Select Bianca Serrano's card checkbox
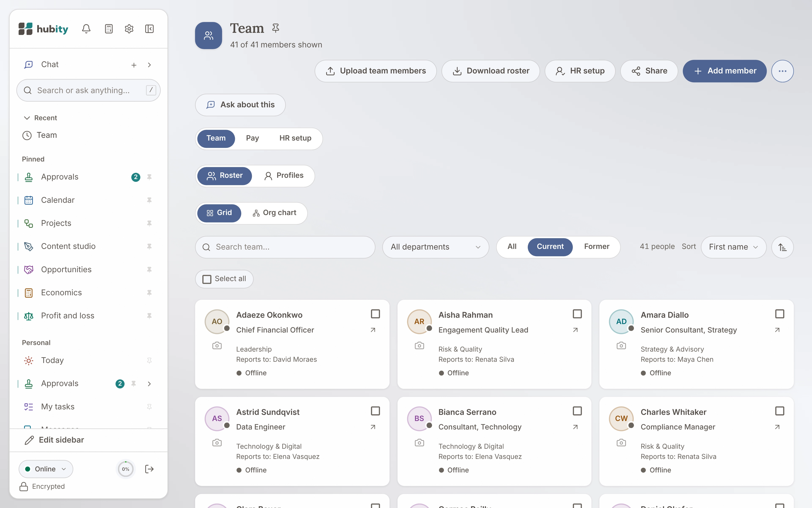The image size is (812, 508). 577,411
